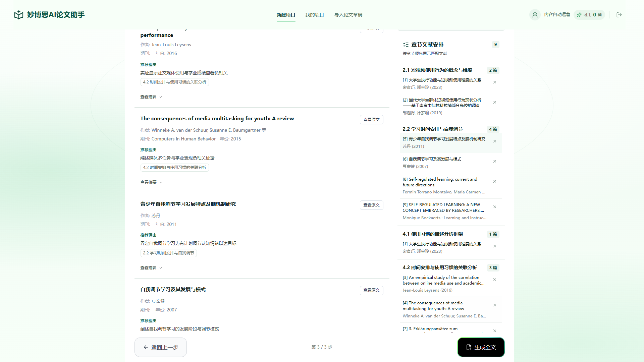Image resolution: width=644 pixels, height=362 pixels.
Task: Remove reference [8] Self-regulated learning from list
Action: [495, 182]
